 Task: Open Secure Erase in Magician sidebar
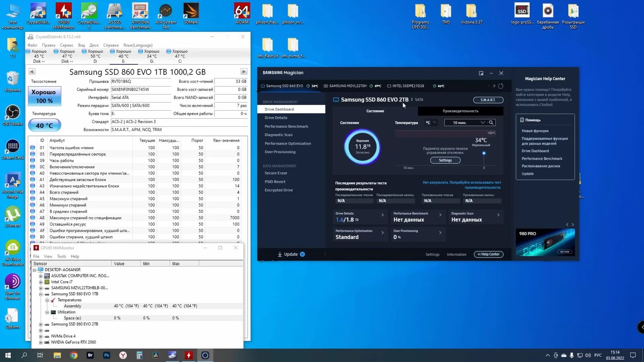click(x=276, y=173)
